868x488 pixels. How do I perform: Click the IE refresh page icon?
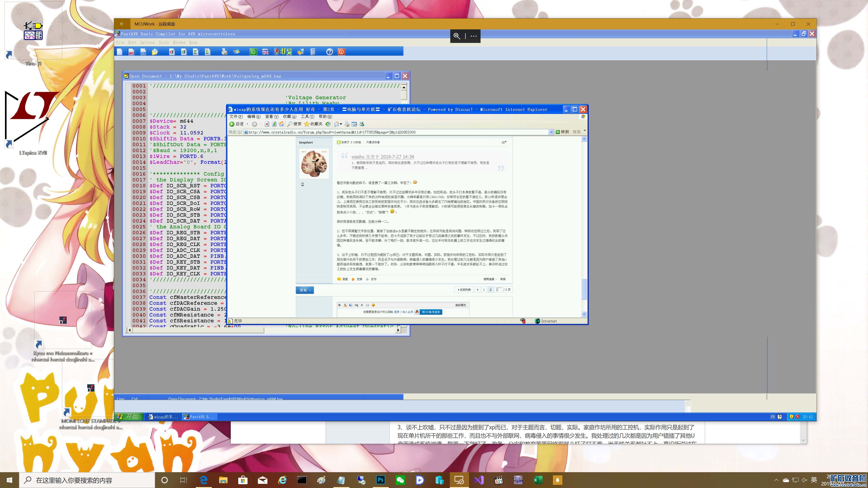click(x=274, y=124)
